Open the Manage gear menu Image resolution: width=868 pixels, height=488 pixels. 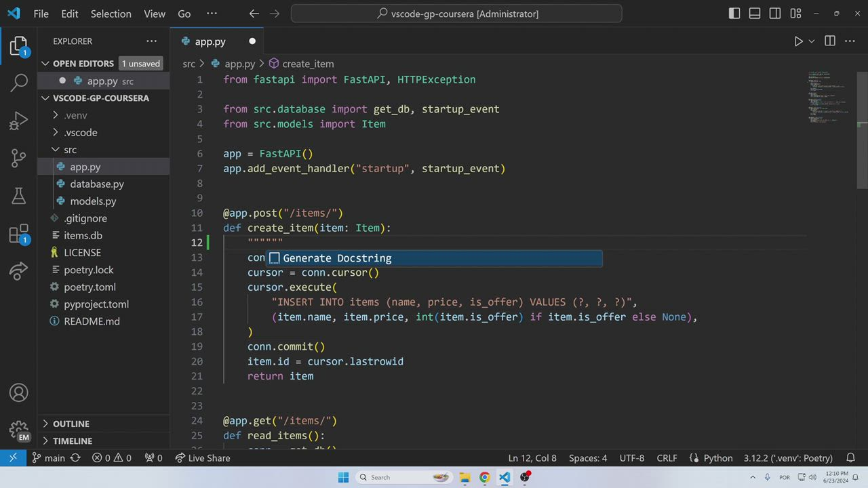pyautogui.click(x=18, y=430)
